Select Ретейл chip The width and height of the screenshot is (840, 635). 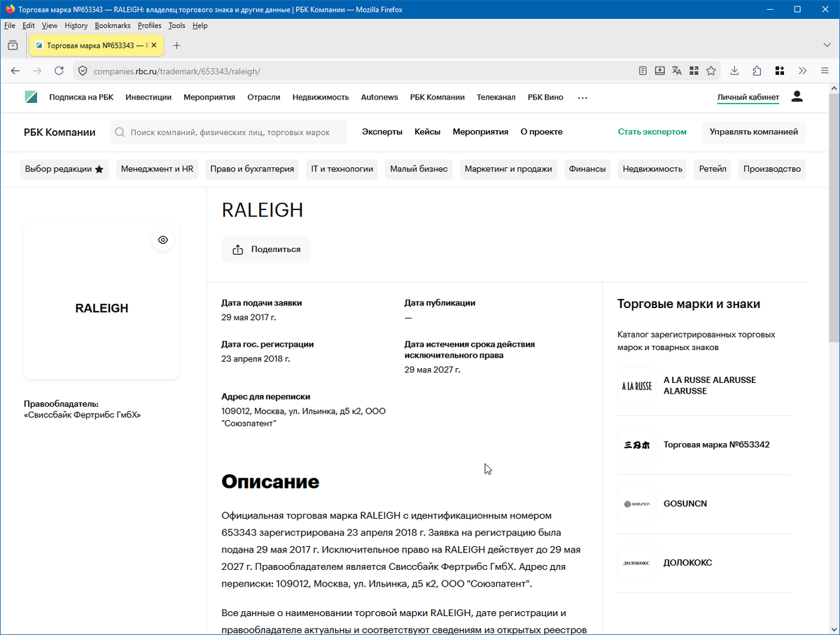click(713, 169)
